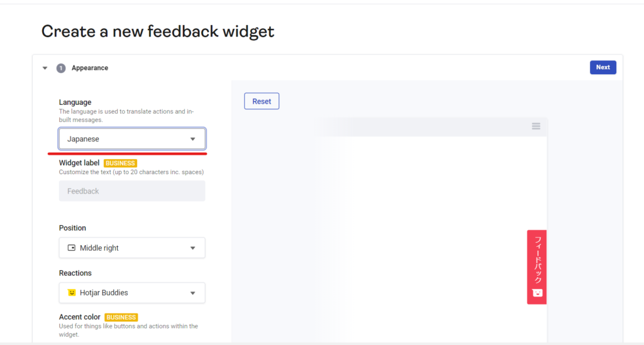The height and width of the screenshot is (345, 644).
Task: Click the Widget label Feedback text field
Action: [132, 191]
